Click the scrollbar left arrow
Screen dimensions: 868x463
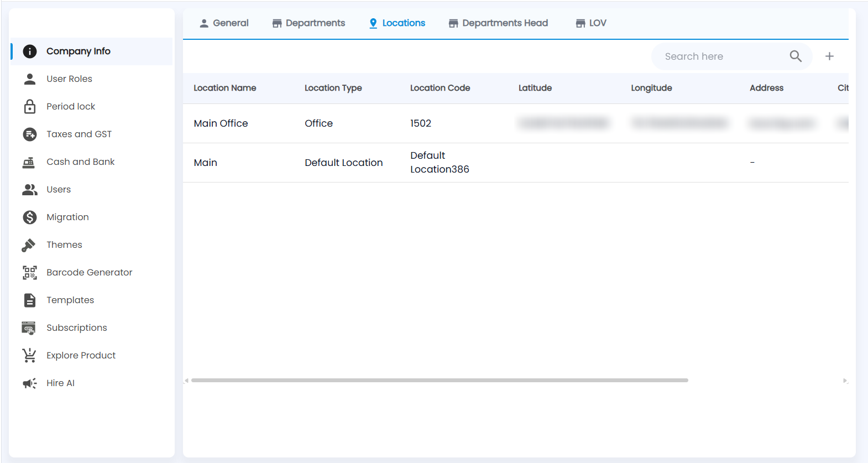(x=186, y=381)
